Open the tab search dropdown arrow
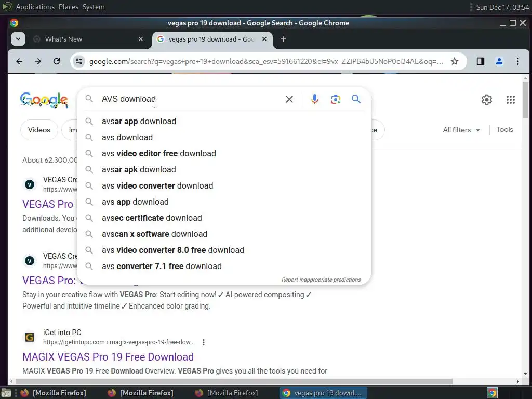Image resolution: width=532 pixels, height=399 pixels. 18,39
